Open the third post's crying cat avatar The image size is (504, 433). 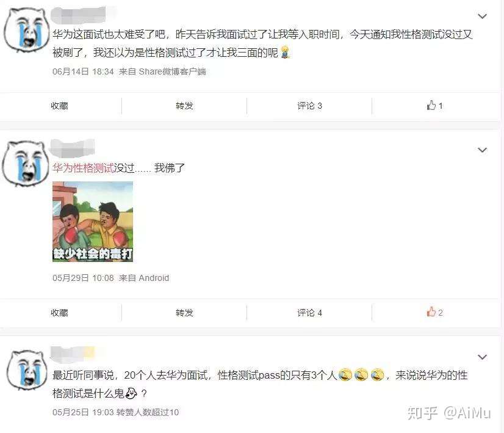tap(27, 370)
